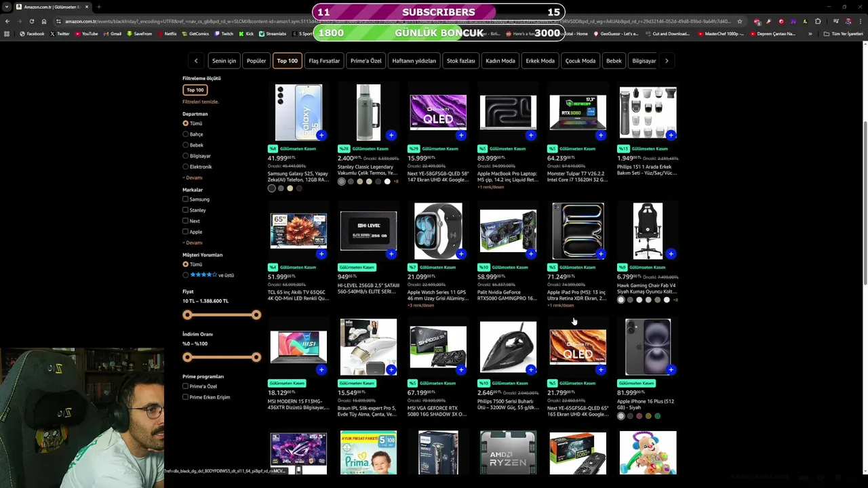Open Hawk Gaming Chair Fab V4 title link
The height and width of the screenshot is (488, 868).
tap(647, 289)
